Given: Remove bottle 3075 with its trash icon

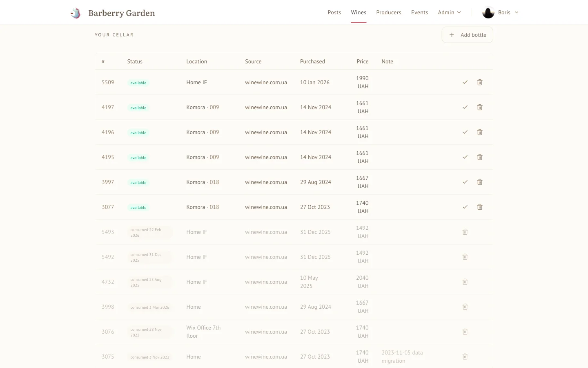Looking at the screenshot, I should point(465,357).
